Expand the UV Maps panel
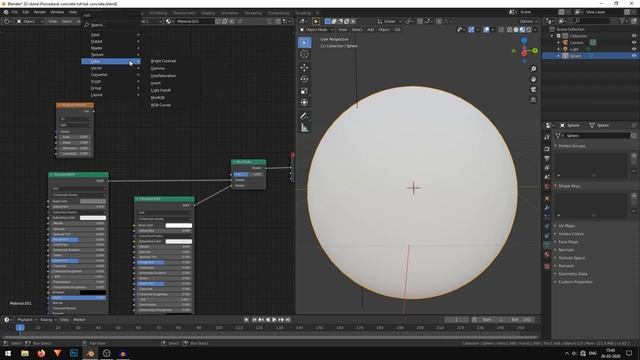Screen dimensions: 640x360 click(x=566, y=226)
